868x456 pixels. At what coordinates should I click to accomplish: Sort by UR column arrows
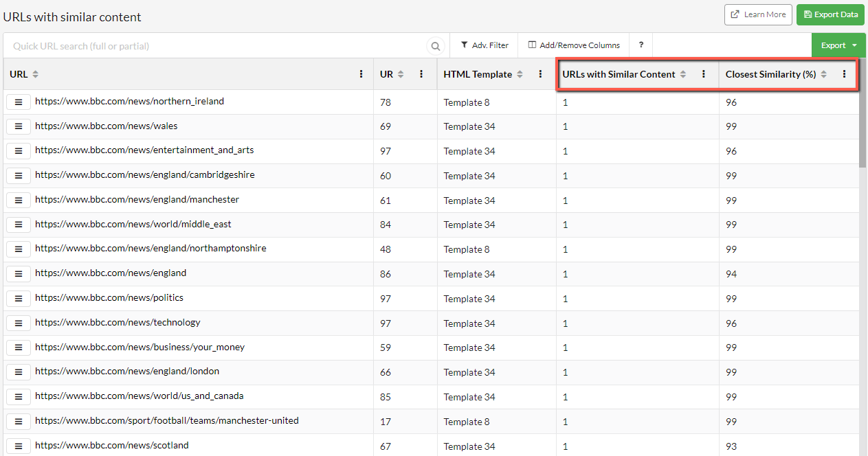click(x=401, y=74)
